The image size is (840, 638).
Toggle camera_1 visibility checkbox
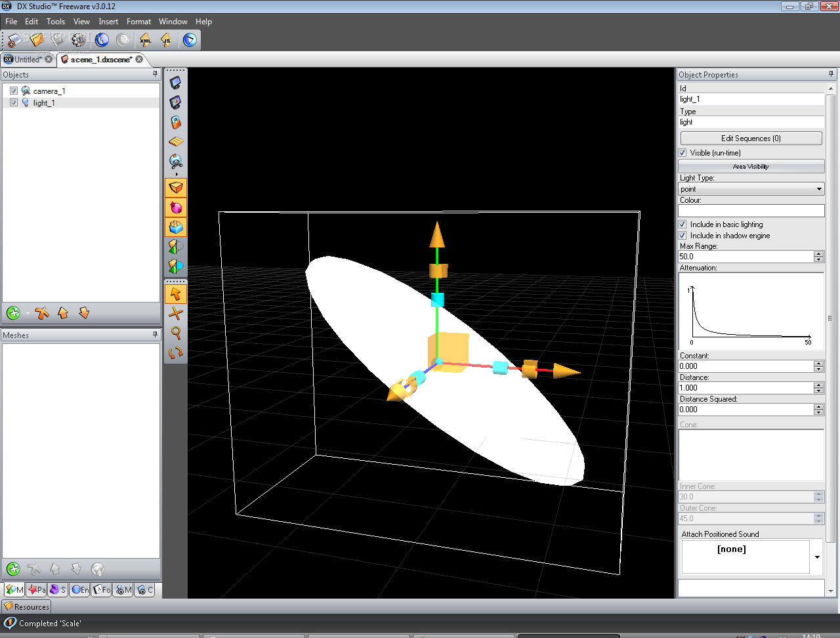[14, 91]
